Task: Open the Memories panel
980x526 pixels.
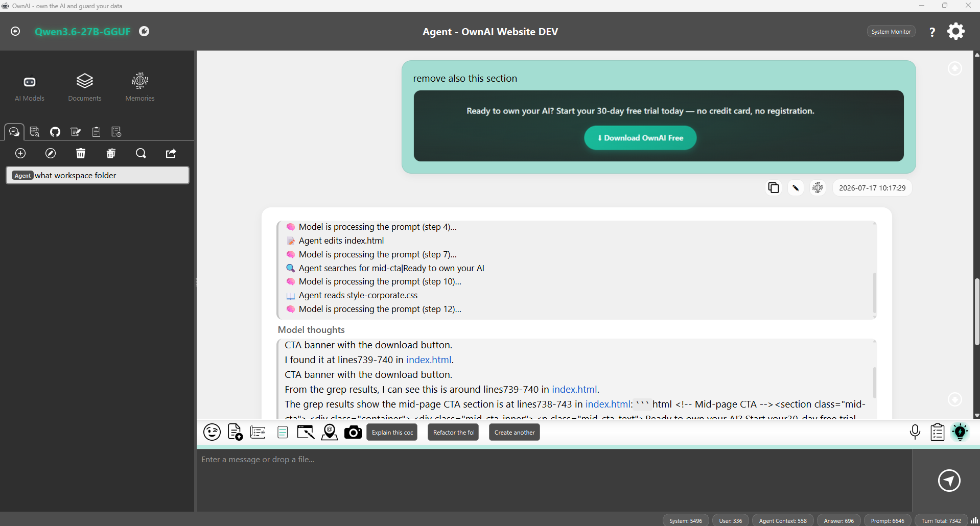Action: (x=140, y=87)
